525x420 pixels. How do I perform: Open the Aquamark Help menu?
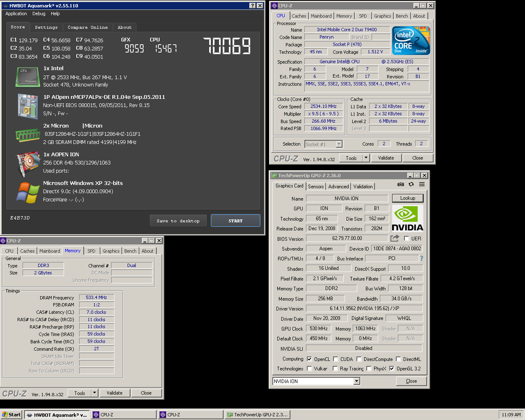click(x=55, y=14)
